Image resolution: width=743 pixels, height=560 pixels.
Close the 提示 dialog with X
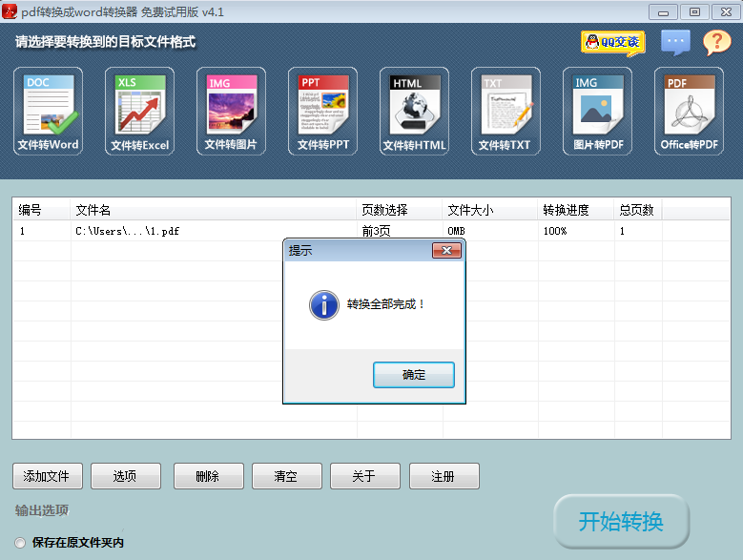[446, 250]
